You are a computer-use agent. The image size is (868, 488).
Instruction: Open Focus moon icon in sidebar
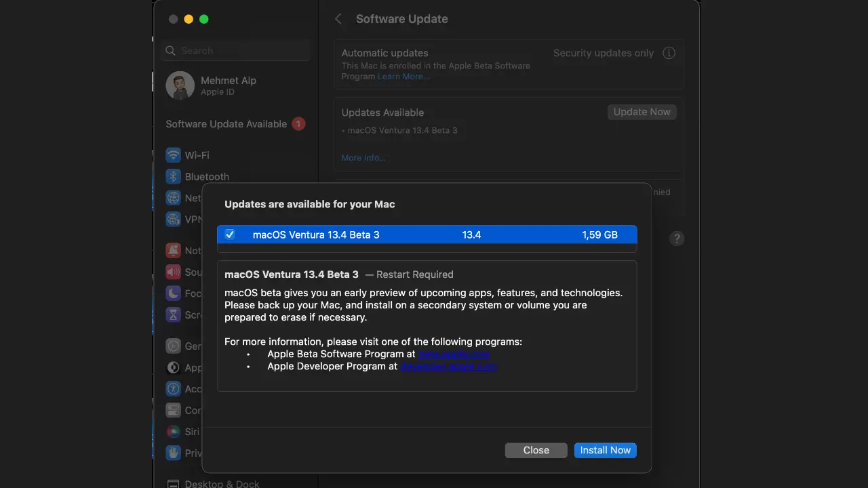tap(174, 293)
